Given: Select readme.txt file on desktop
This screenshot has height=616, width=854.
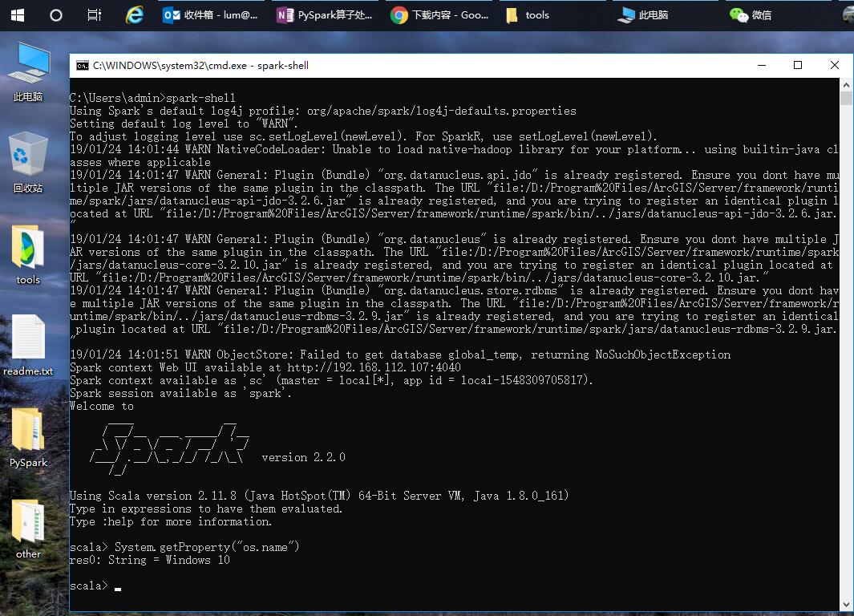Looking at the screenshot, I should 28,346.
